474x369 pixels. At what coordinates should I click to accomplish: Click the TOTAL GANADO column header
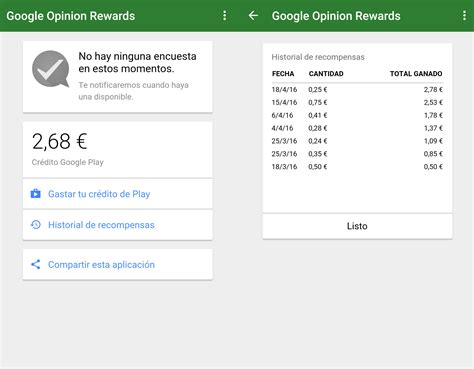(416, 74)
